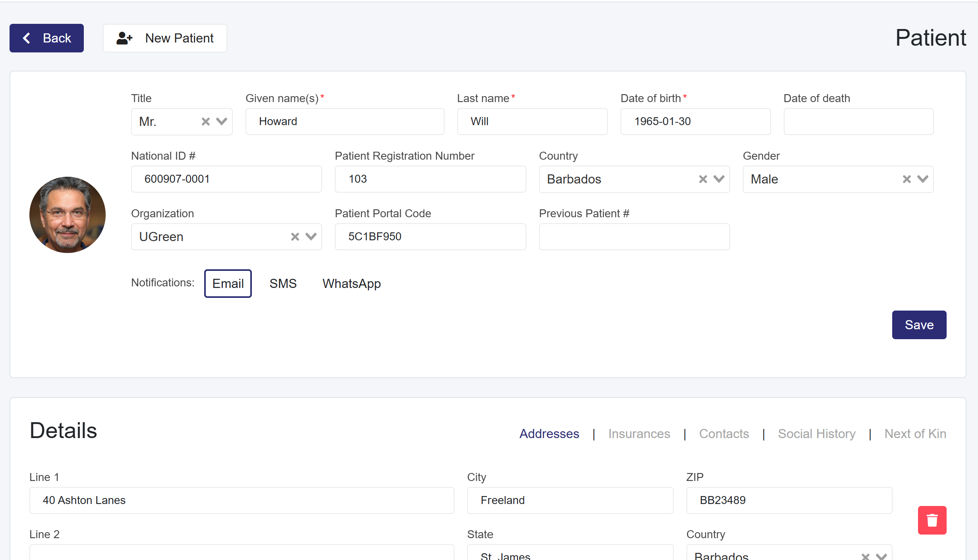Viewport: 978px width, 560px height.
Task: Open the Gender dropdown chevron
Action: [x=922, y=179]
